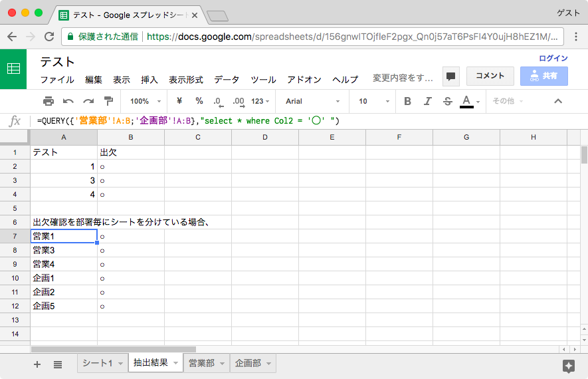Open the 123 number format dropdown
588x379 pixels.
point(260,101)
